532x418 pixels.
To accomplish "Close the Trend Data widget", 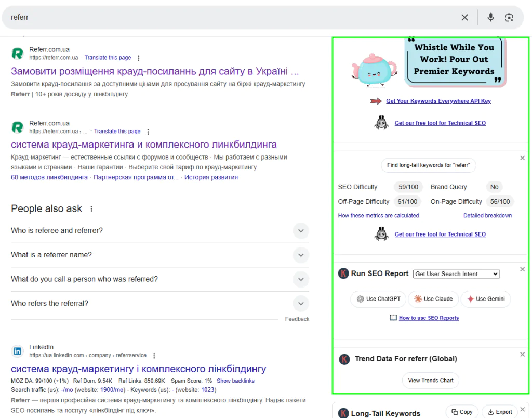I will 523,355.
